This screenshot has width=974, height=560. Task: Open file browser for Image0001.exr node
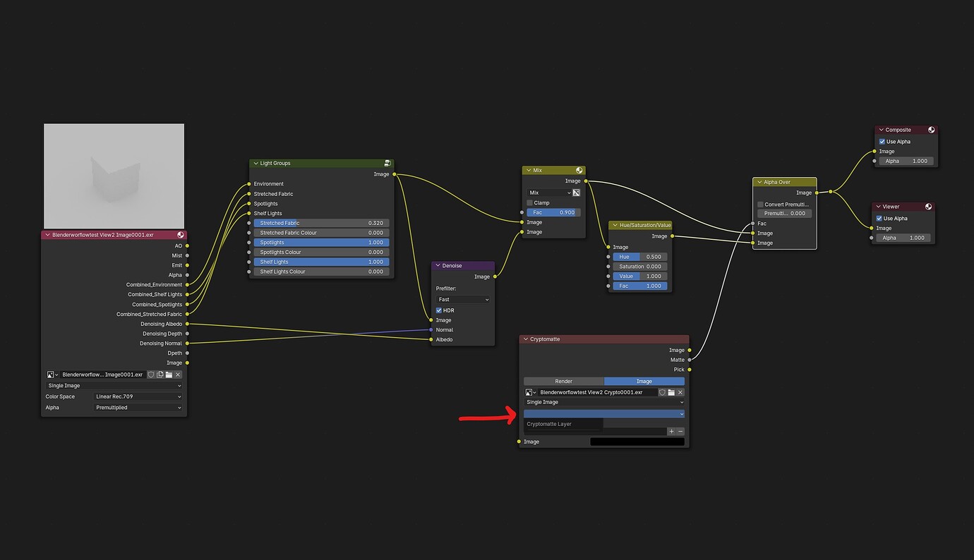(169, 375)
